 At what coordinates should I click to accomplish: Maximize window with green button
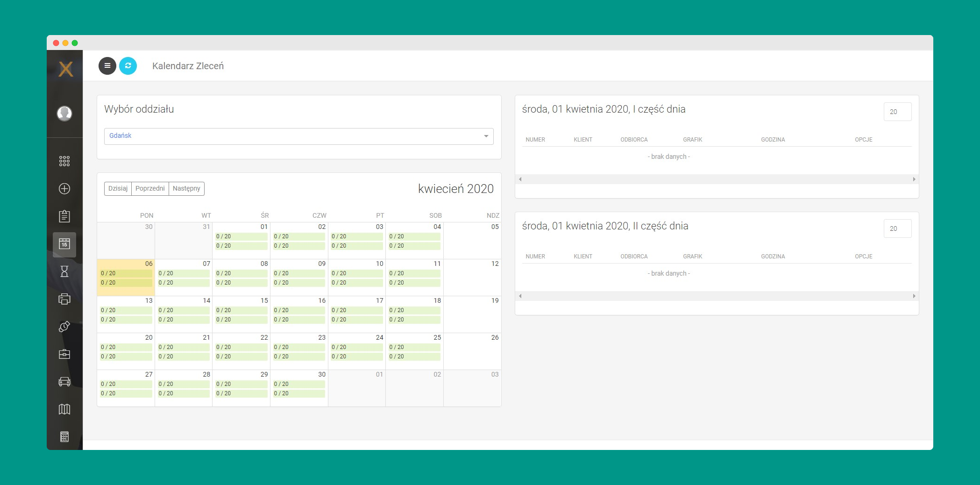pyautogui.click(x=75, y=43)
